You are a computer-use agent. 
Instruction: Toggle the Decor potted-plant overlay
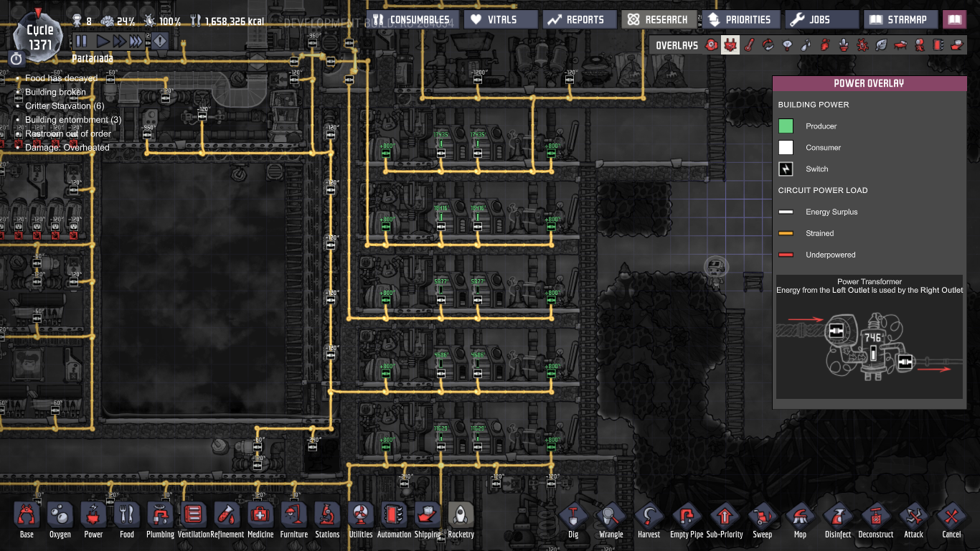point(844,45)
